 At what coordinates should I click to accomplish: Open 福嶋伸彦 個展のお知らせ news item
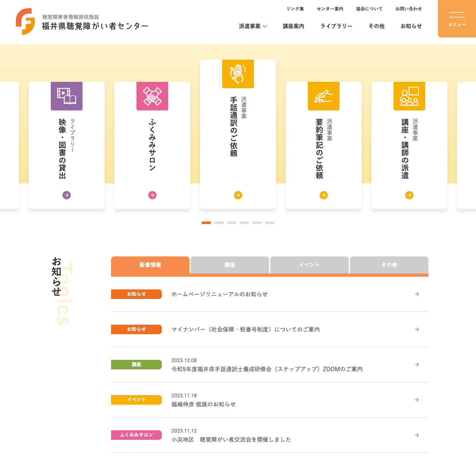tap(203, 404)
